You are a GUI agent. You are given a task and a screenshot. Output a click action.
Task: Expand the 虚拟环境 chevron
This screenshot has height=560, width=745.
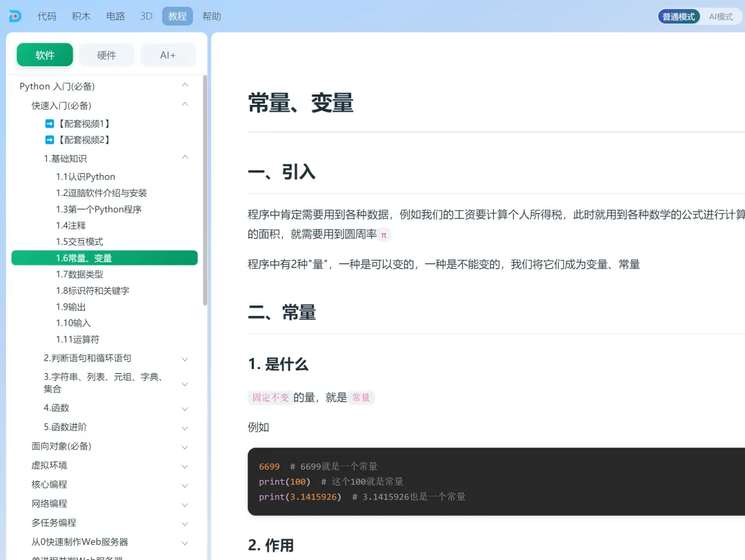point(185,466)
